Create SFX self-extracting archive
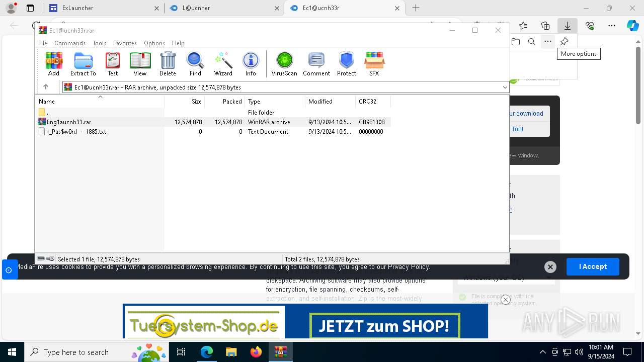 (374, 64)
